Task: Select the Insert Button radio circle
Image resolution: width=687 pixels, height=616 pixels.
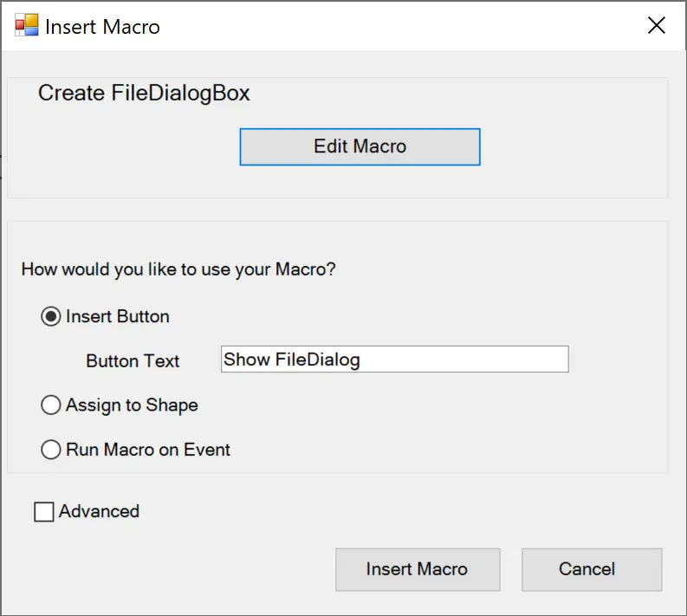Action: (51, 316)
